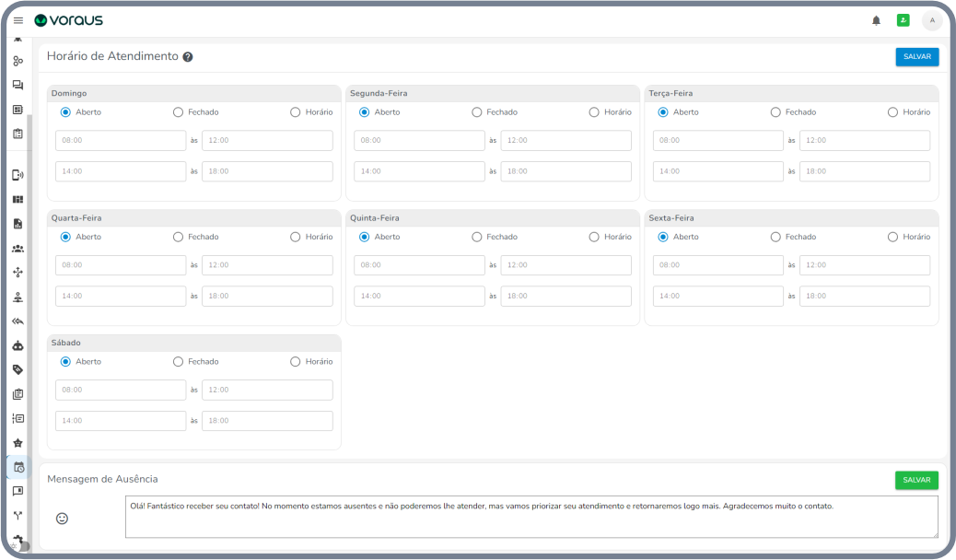Set Domingo to Fechado
Screen dimensions: 956x560
(x=179, y=112)
